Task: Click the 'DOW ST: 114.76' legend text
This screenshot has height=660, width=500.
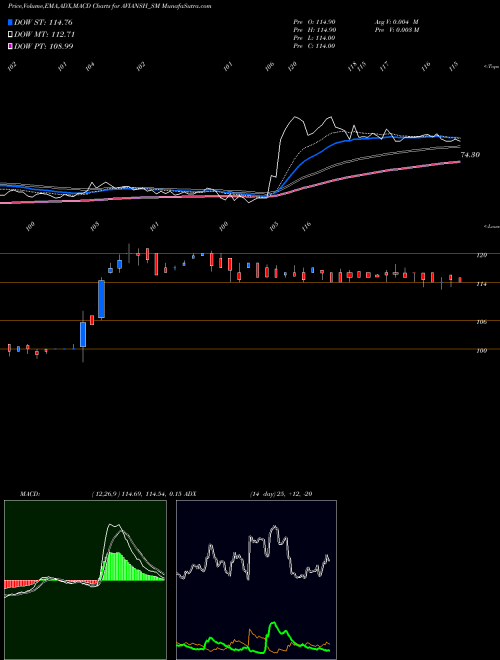Action: tap(44, 22)
